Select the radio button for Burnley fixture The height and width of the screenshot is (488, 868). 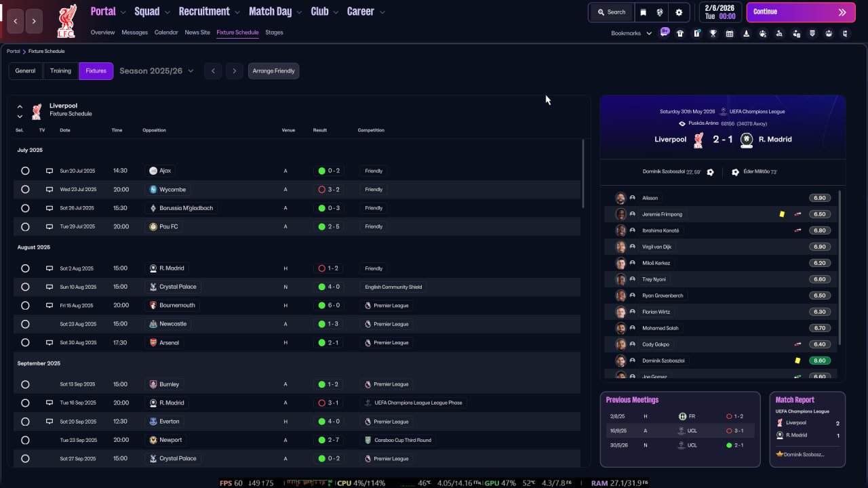(x=25, y=384)
